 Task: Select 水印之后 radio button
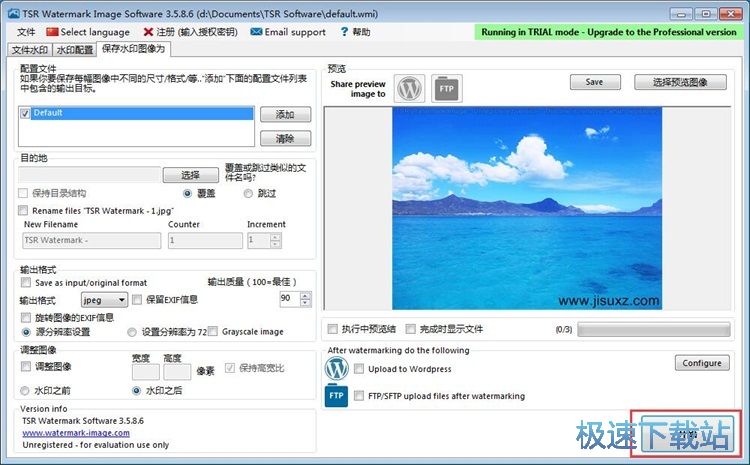[x=136, y=391]
